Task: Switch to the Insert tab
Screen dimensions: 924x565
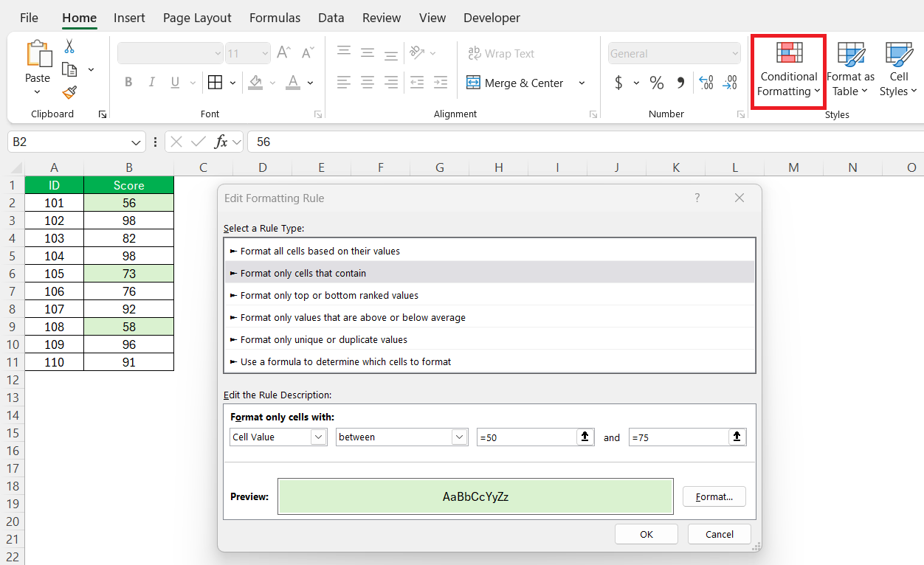Action: coord(129,18)
